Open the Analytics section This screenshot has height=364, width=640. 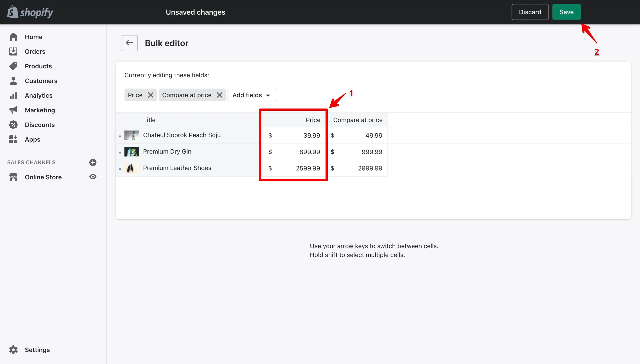[38, 95]
